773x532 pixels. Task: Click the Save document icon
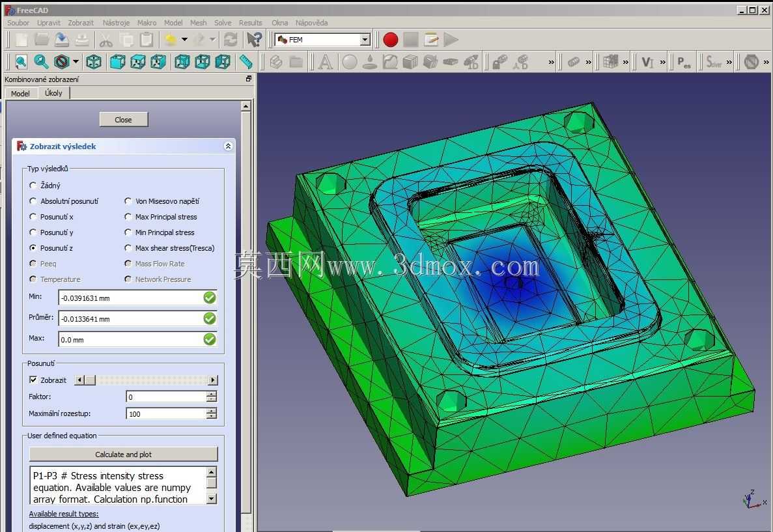coord(62,40)
